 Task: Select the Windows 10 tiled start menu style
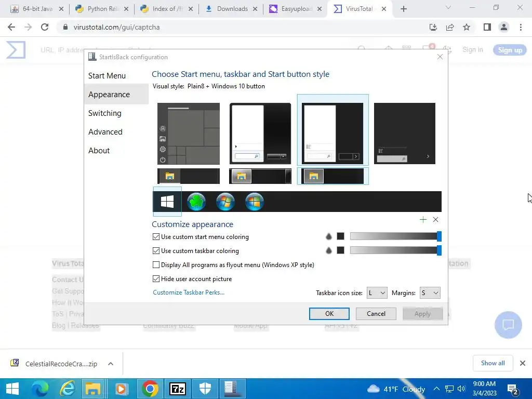(x=189, y=134)
